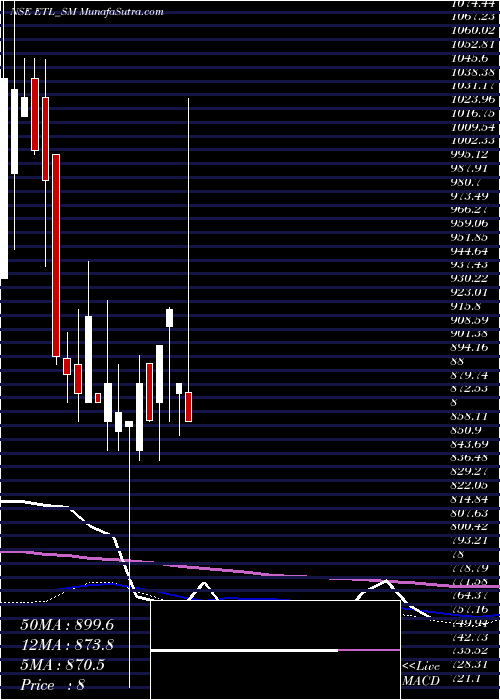
Task: Click the 951.85 price axis label
Action: click(468, 237)
